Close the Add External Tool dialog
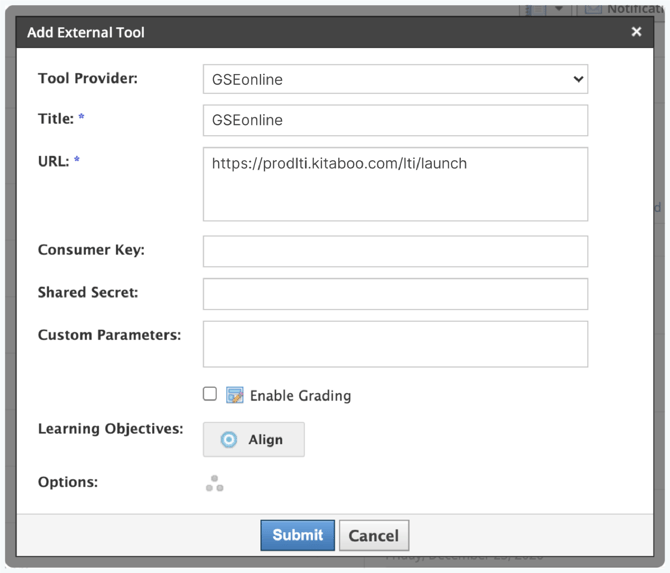This screenshot has width=670, height=573. [636, 32]
